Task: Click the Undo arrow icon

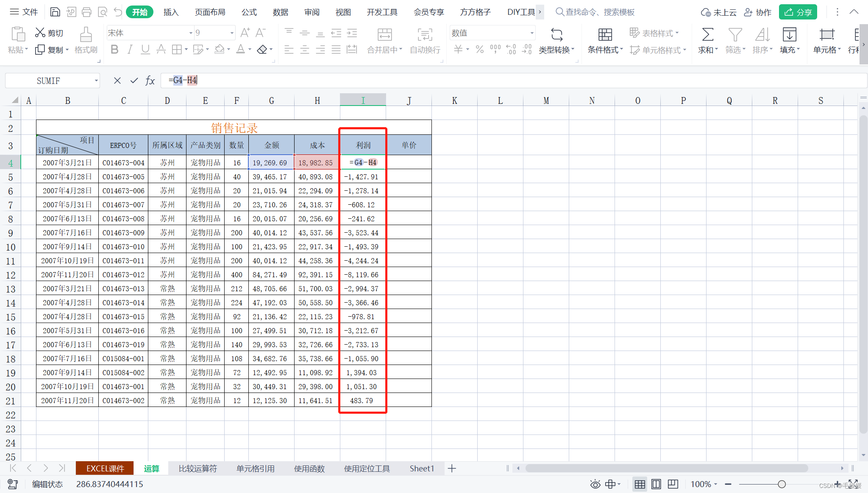Action: (x=118, y=12)
